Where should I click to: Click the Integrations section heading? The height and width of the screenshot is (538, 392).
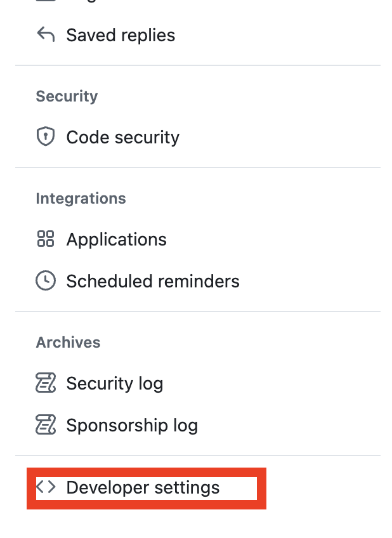point(81,198)
